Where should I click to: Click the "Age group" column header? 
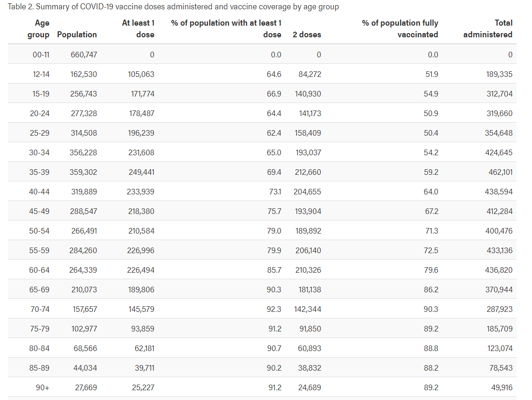41,28
